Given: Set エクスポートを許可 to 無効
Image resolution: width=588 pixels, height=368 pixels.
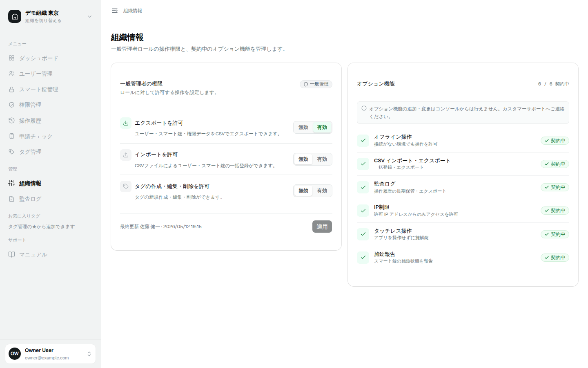Looking at the screenshot, I should [303, 128].
